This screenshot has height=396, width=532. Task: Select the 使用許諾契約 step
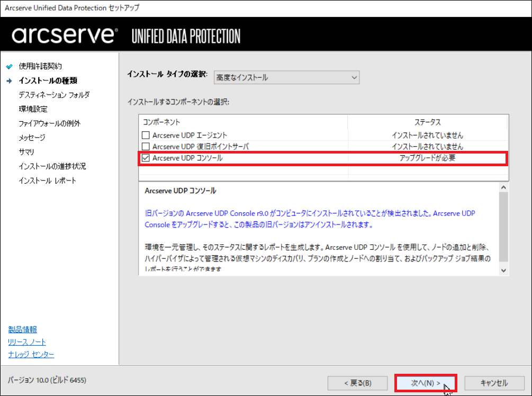40,66
